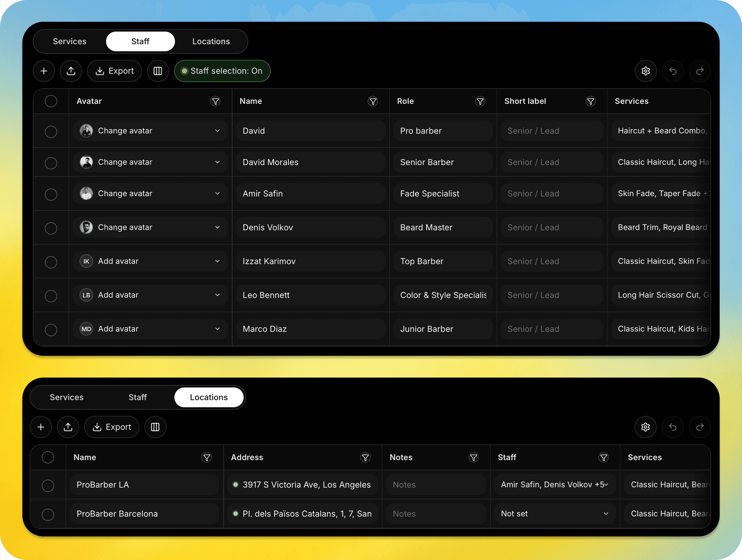This screenshot has width=742, height=560.
Task: Expand the staff list for ProBarber LA
Action: pos(605,484)
